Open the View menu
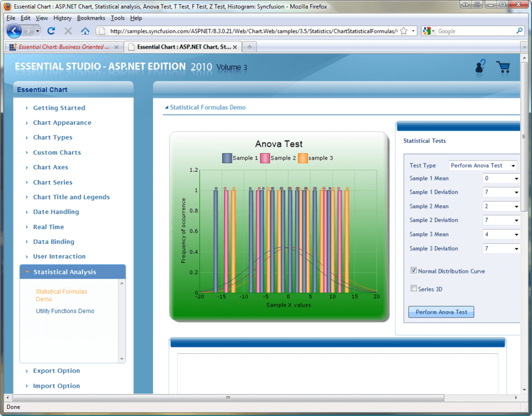This screenshot has height=416, width=532. pos(42,18)
